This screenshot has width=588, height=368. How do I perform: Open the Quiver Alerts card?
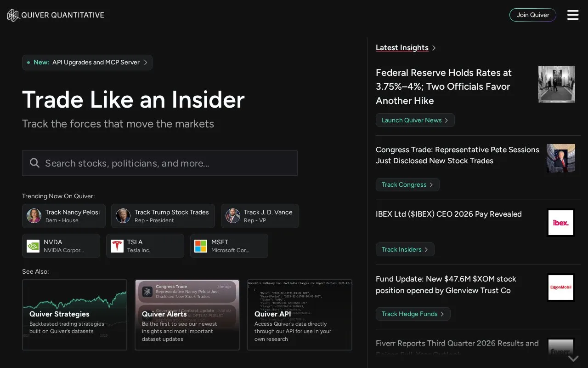[x=187, y=315]
